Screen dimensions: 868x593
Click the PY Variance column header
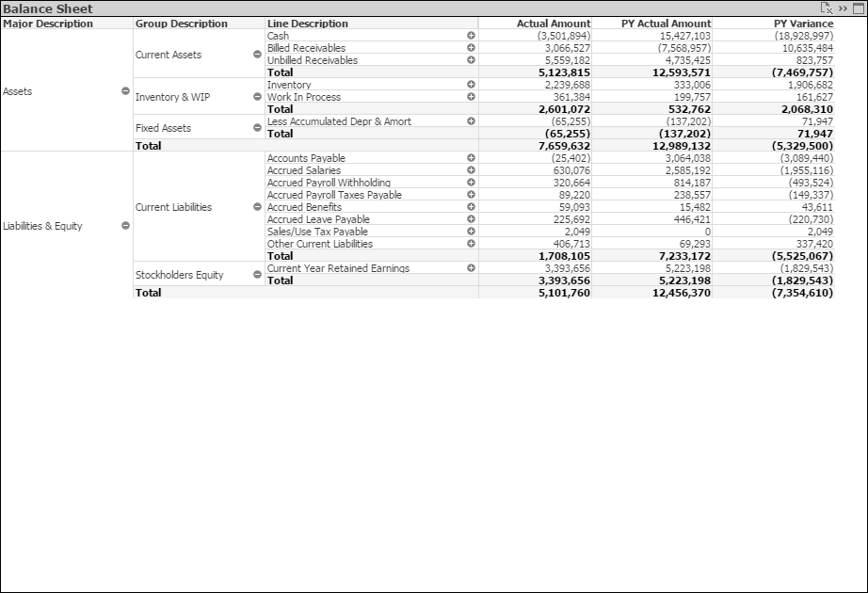(x=803, y=24)
